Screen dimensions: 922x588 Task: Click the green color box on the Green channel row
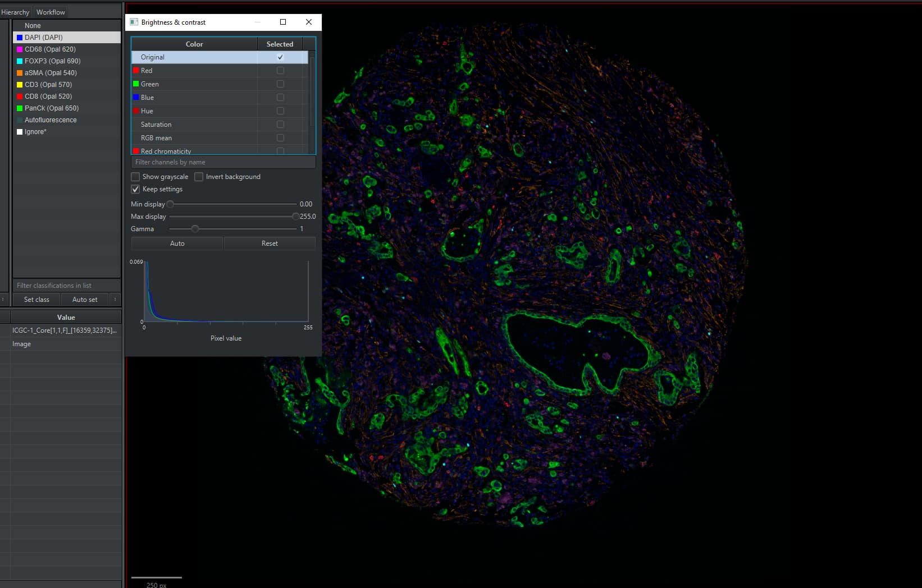[136, 84]
